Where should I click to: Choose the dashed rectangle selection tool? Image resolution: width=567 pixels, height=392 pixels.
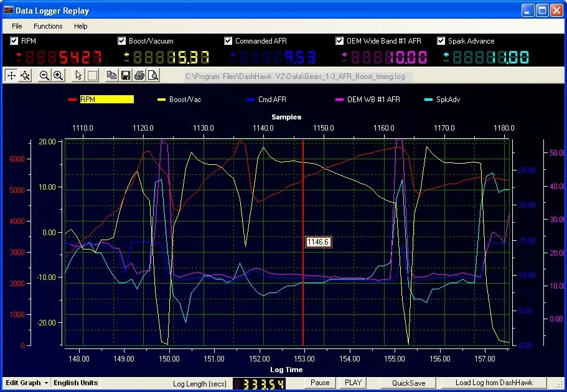click(x=92, y=75)
